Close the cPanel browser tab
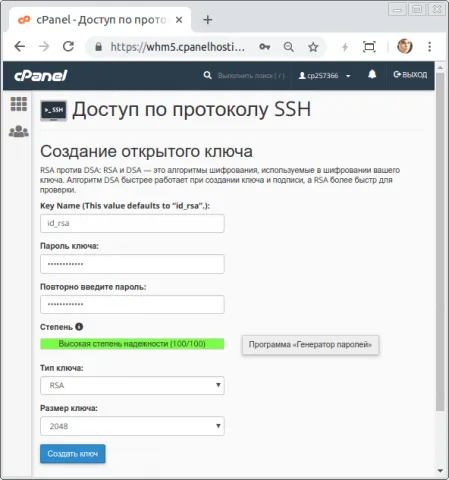The image size is (449, 480). (x=179, y=20)
